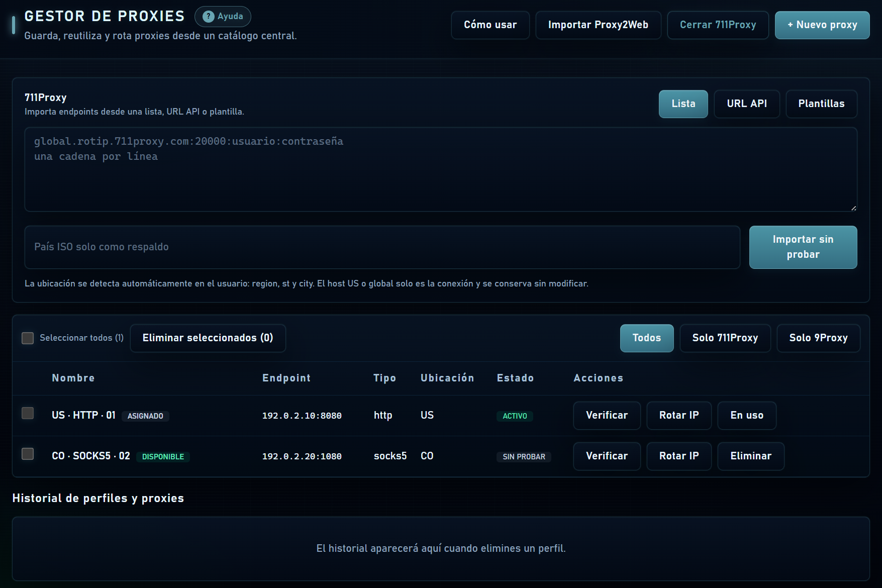Select endpoint 192.0.2.10:8080

pyautogui.click(x=302, y=416)
